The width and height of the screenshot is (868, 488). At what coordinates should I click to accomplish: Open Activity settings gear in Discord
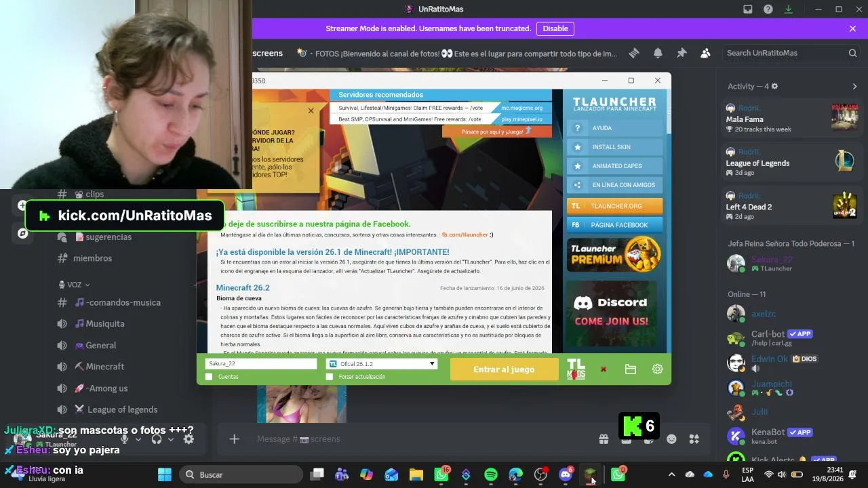pos(774,86)
